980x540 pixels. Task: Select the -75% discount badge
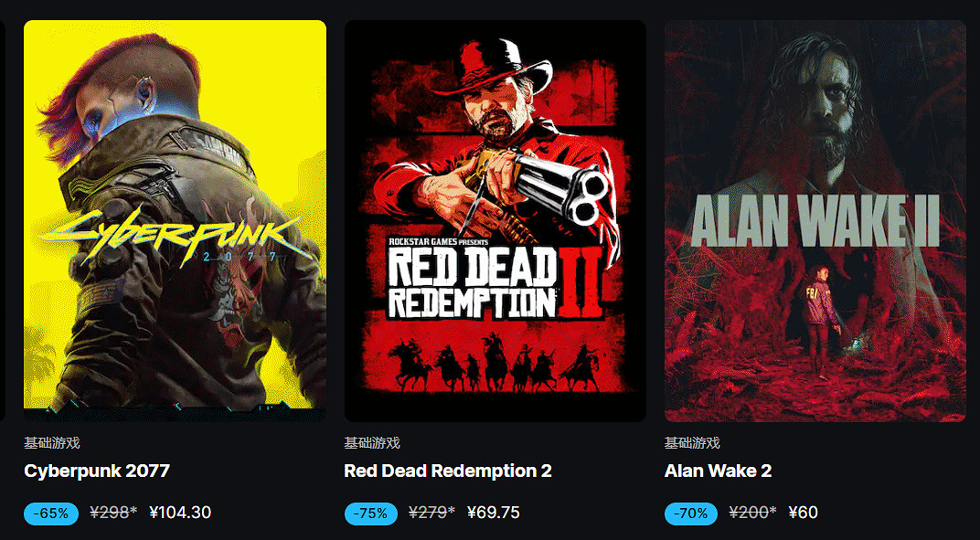point(371,514)
